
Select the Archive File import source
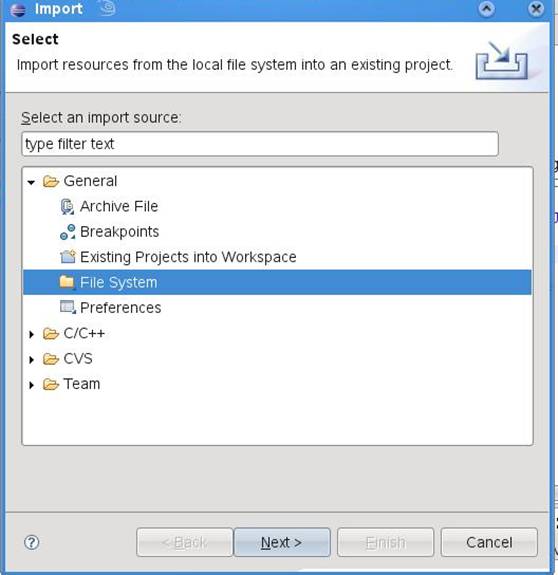click(119, 206)
